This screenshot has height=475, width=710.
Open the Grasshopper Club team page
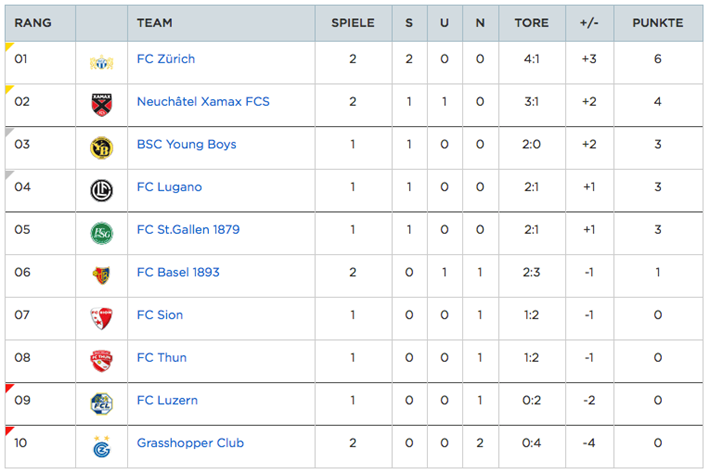(x=190, y=443)
